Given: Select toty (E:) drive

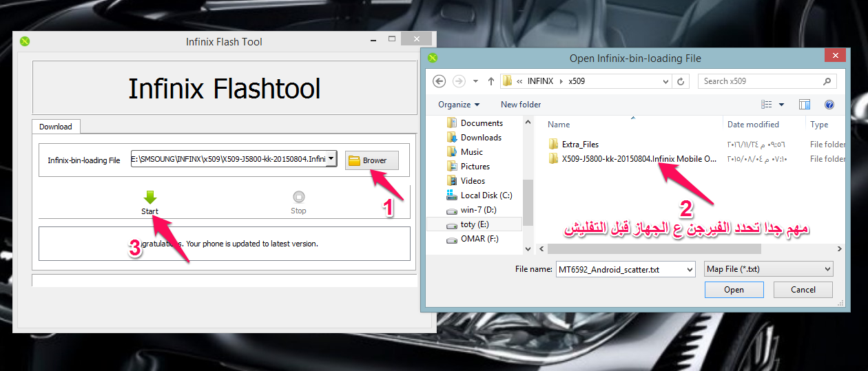Looking at the screenshot, I should point(474,224).
